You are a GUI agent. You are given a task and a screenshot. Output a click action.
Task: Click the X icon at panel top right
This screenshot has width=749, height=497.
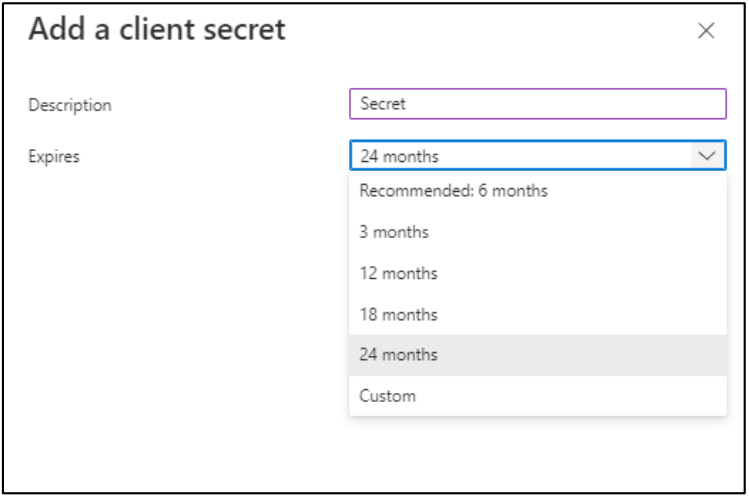(706, 31)
